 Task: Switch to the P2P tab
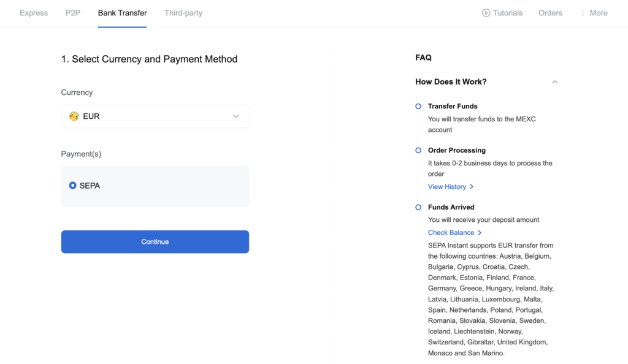[x=73, y=13]
